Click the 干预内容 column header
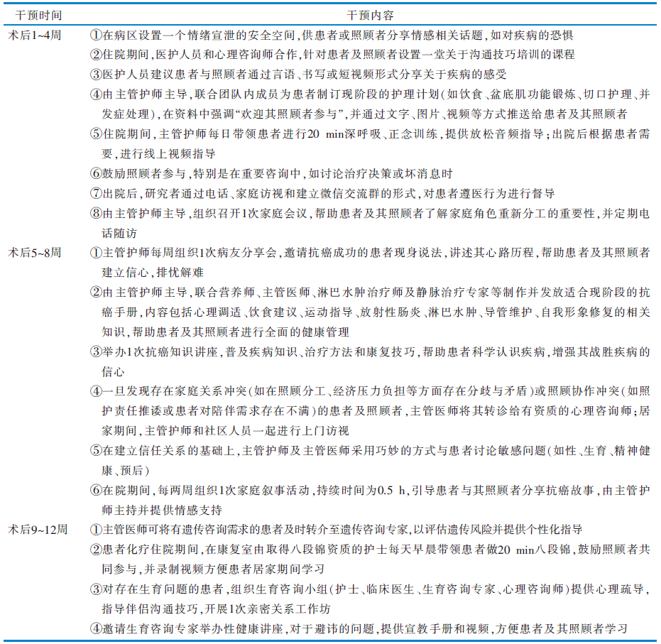 [371, 14]
